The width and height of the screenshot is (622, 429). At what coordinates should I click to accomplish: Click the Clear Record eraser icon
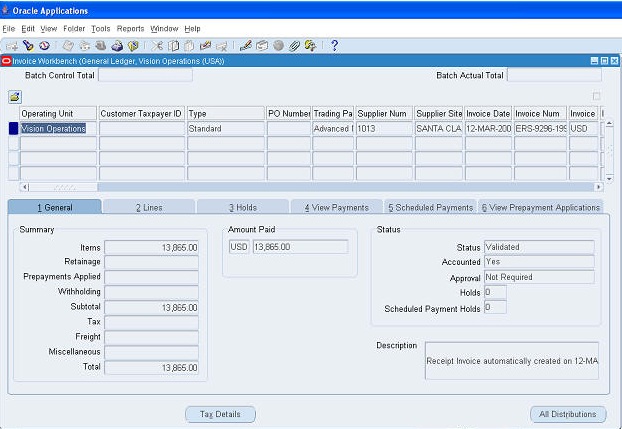pos(205,46)
